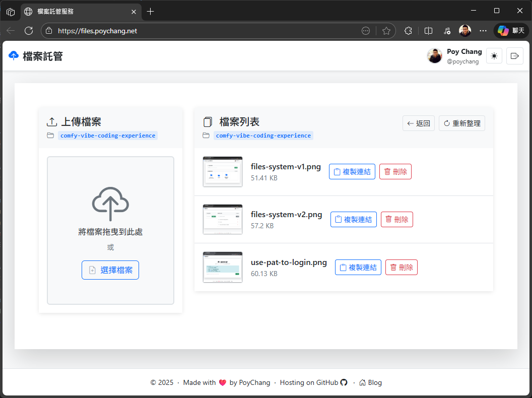
Task: Refresh the page with browser reload icon
Action: click(29, 31)
